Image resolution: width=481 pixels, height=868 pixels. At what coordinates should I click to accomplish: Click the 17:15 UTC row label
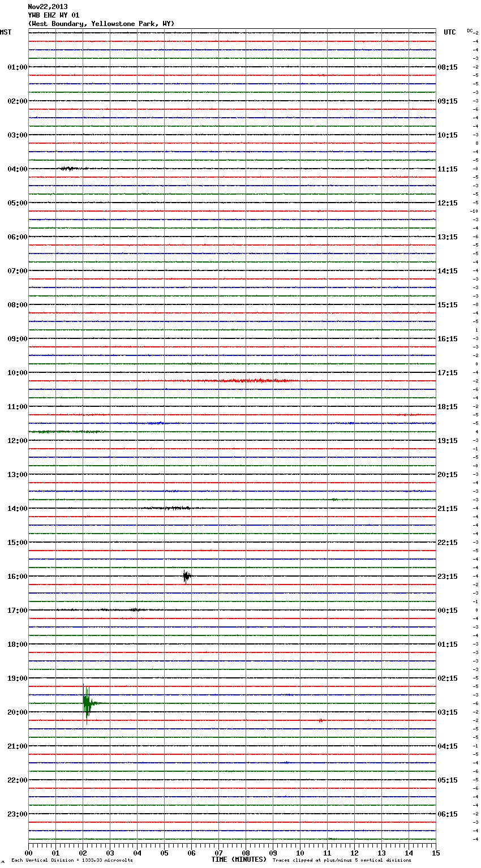(448, 373)
